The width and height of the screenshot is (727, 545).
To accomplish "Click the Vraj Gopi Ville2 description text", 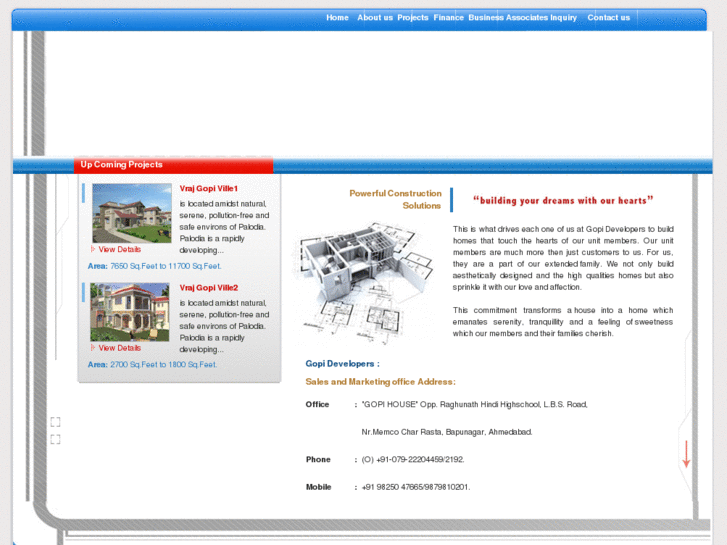I will (x=224, y=326).
